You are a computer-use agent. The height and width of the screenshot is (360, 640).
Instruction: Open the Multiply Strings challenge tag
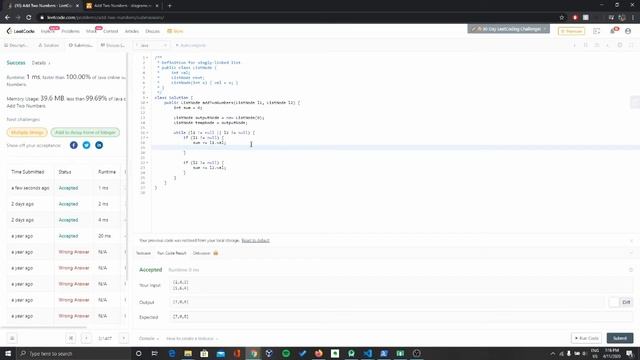[x=27, y=132]
